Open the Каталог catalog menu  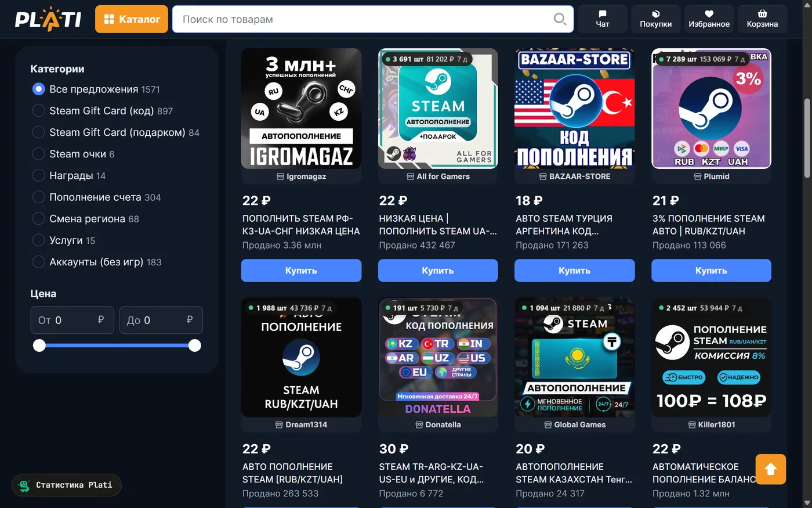(132, 19)
